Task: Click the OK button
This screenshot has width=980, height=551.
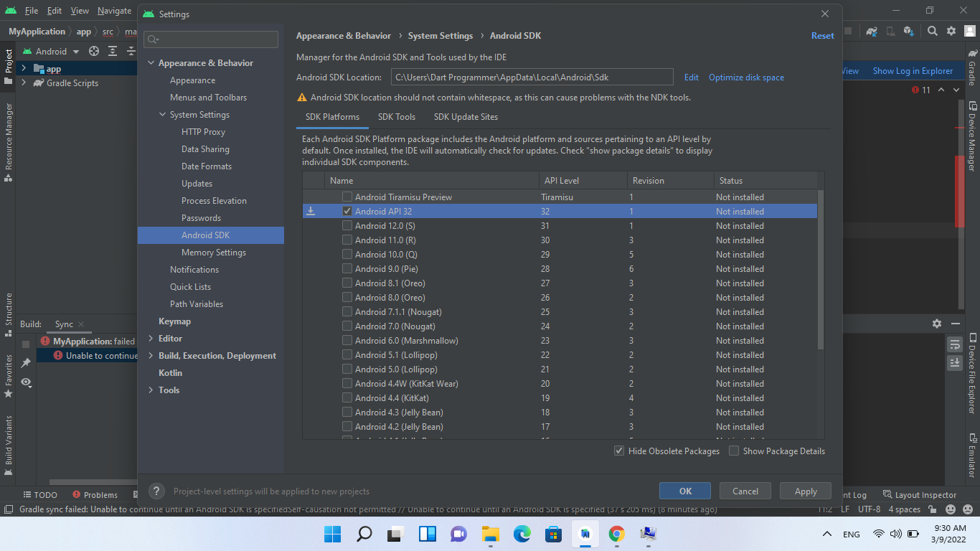Action: (x=685, y=491)
